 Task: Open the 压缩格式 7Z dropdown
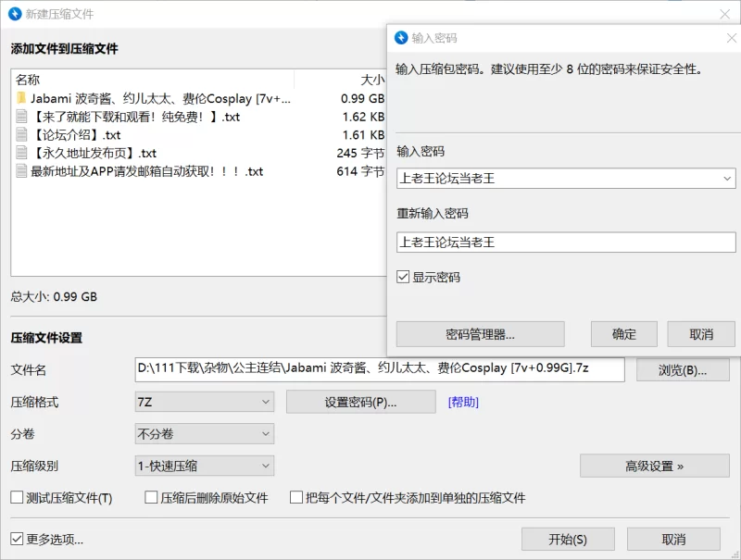pyautogui.click(x=204, y=402)
